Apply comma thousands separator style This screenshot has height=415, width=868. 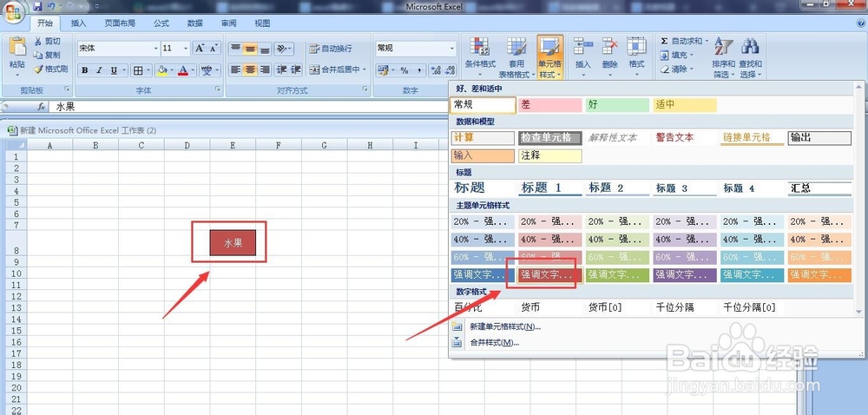(x=419, y=70)
